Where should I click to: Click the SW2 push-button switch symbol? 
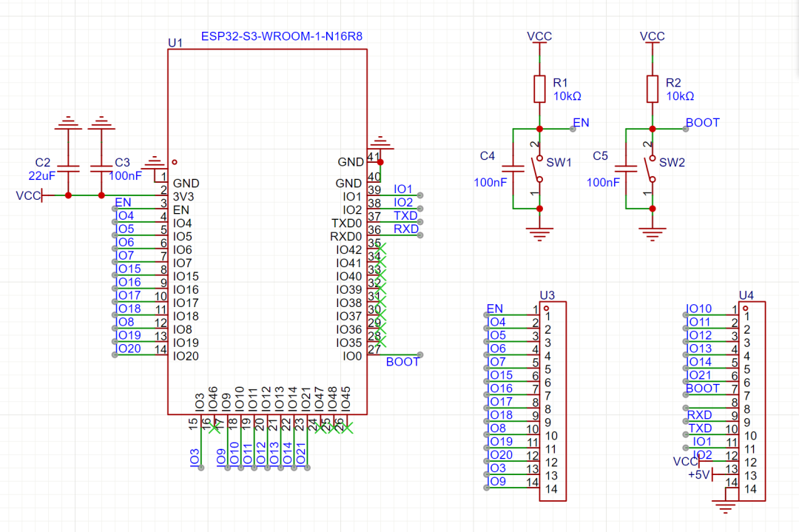(651, 169)
